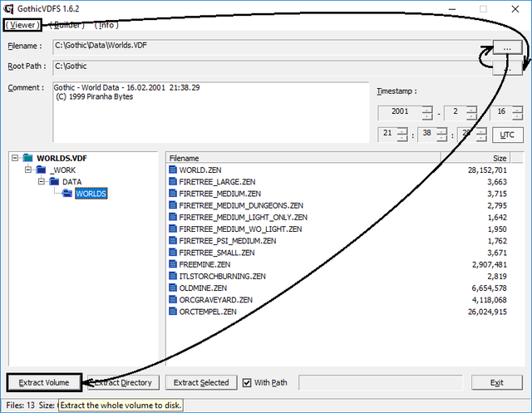This screenshot has height=413, width=532.
Task: Select the _WORK folder icon
Action: 41,170
